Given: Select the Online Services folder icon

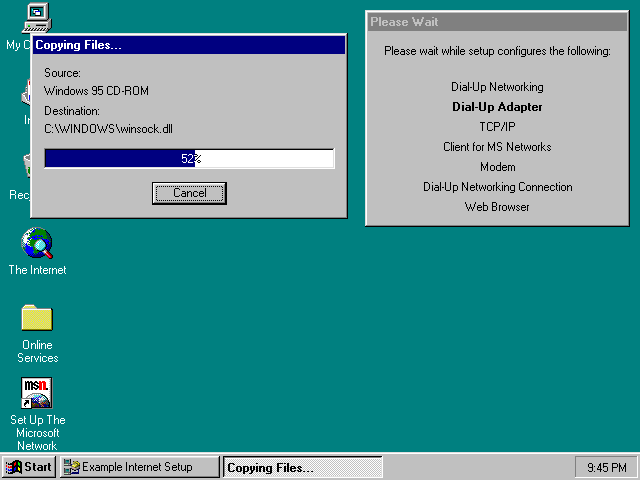Looking at the screenshot, I should tap(37, 318).
